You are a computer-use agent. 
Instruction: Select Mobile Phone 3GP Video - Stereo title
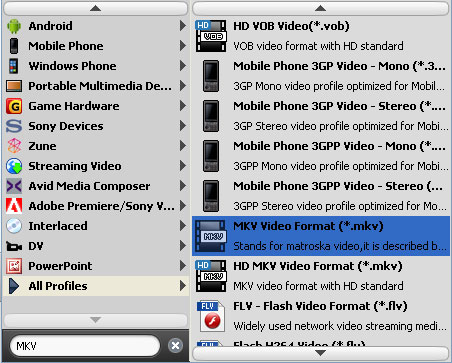[339, 106]
